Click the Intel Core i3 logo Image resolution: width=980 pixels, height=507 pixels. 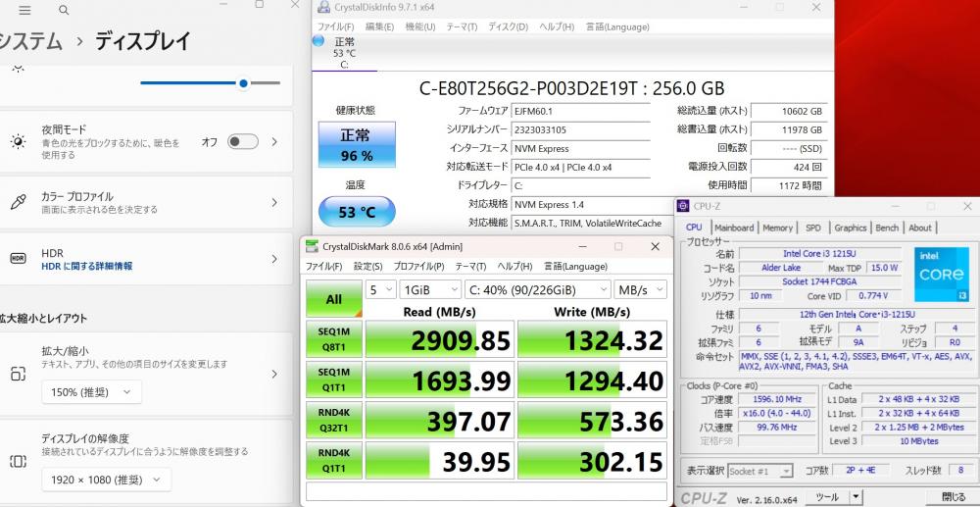942,274
